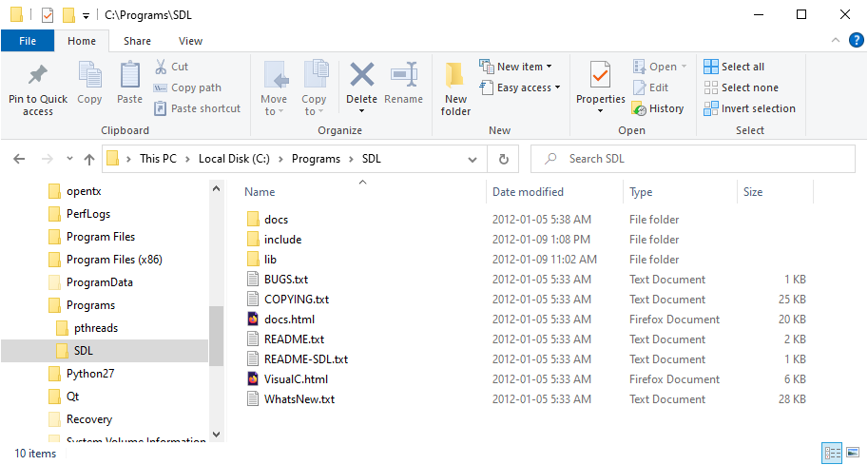The width and height of the screenshot is (868, 465).
Task: Click the Search SDL field
Action: point(692,159)
